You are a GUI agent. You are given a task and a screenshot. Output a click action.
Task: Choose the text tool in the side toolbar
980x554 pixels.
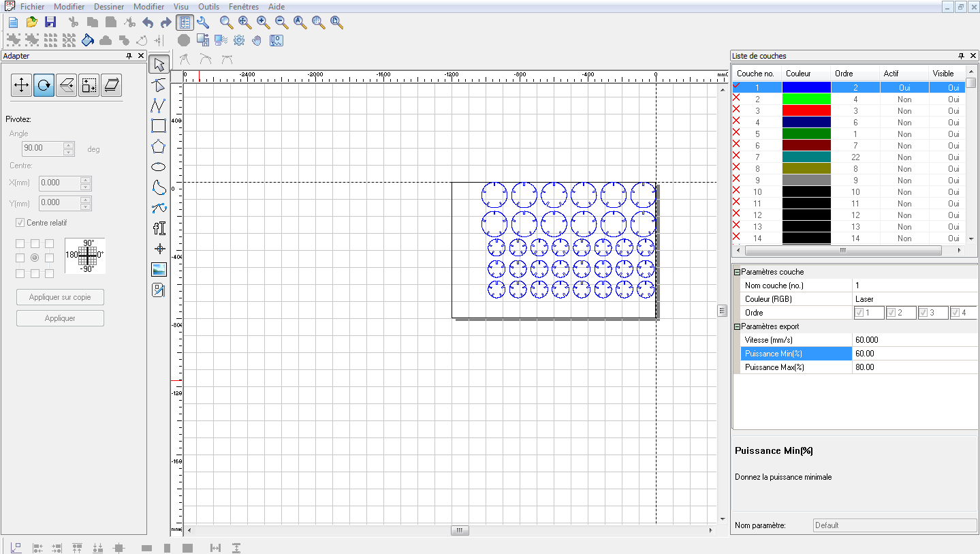(159, 228)
